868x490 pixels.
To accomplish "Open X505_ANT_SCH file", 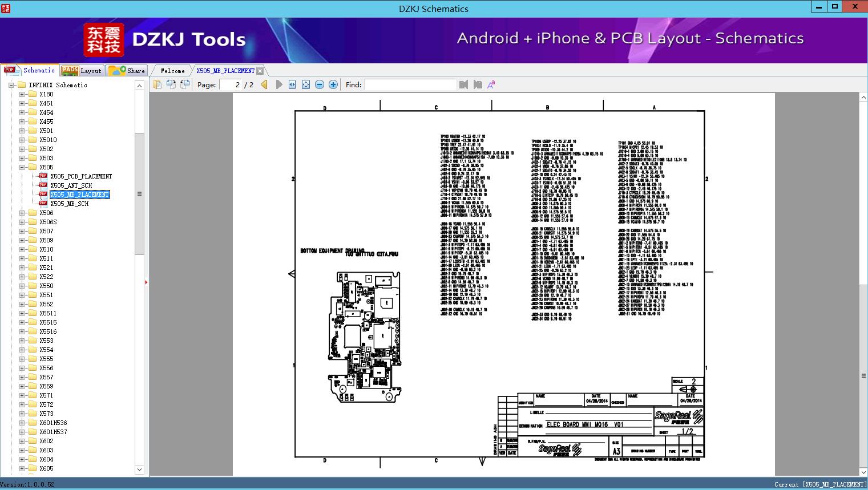I will (71, 185).
